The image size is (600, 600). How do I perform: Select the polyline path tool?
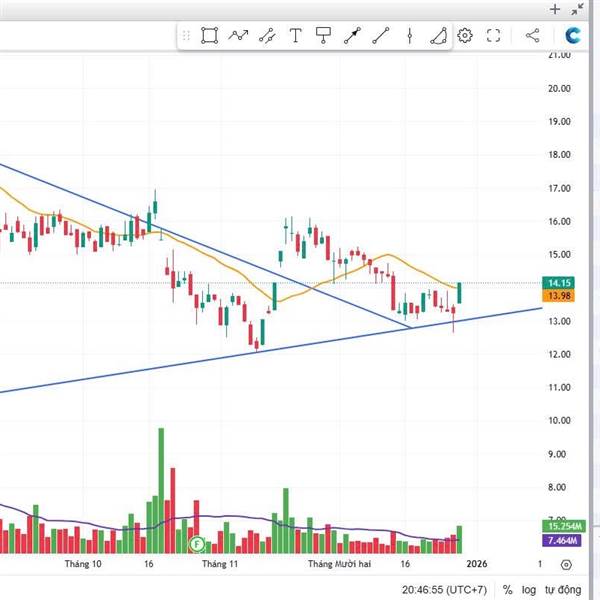pos(238,36)
